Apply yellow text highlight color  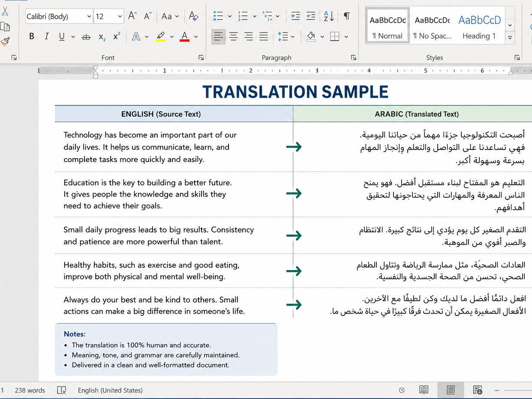[x=161, y=37]
